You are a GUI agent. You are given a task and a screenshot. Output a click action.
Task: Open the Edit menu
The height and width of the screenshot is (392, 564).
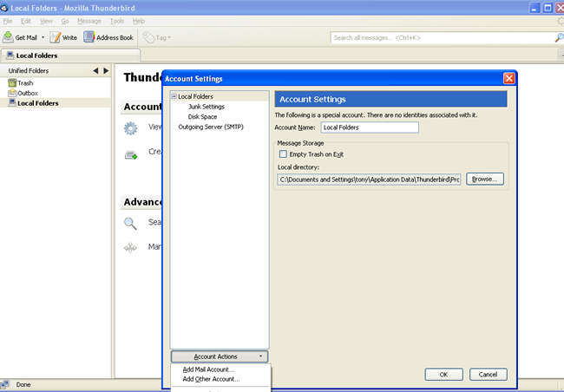26,21
